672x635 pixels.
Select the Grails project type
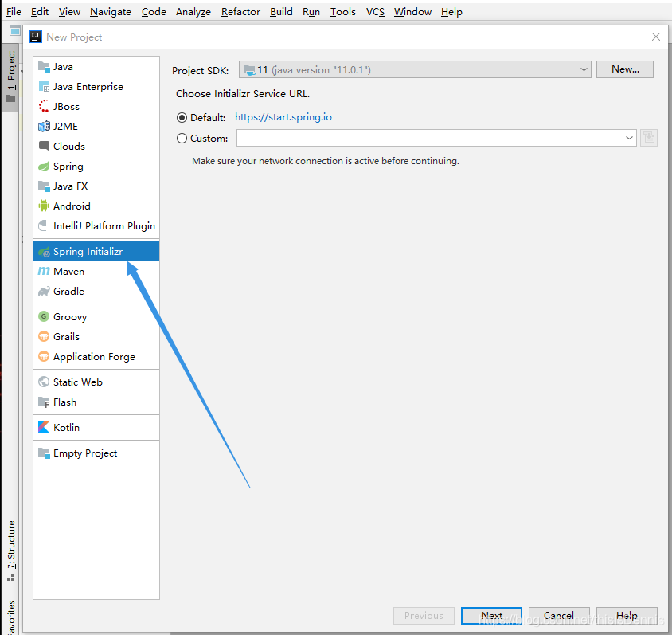point(96,337)
